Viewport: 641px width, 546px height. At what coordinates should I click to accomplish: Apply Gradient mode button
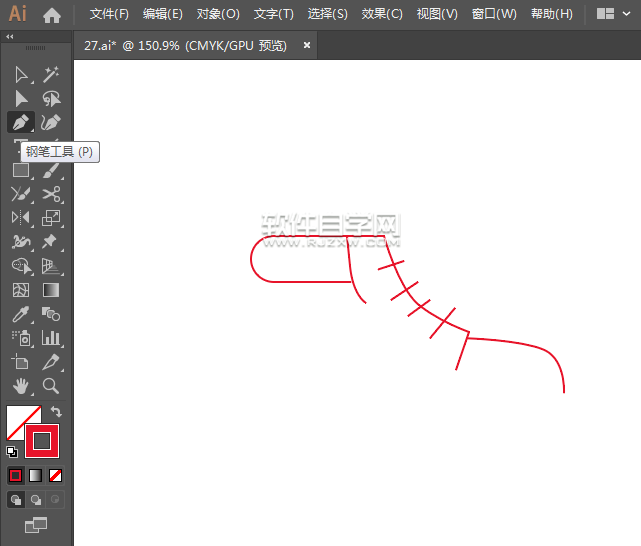36,476
